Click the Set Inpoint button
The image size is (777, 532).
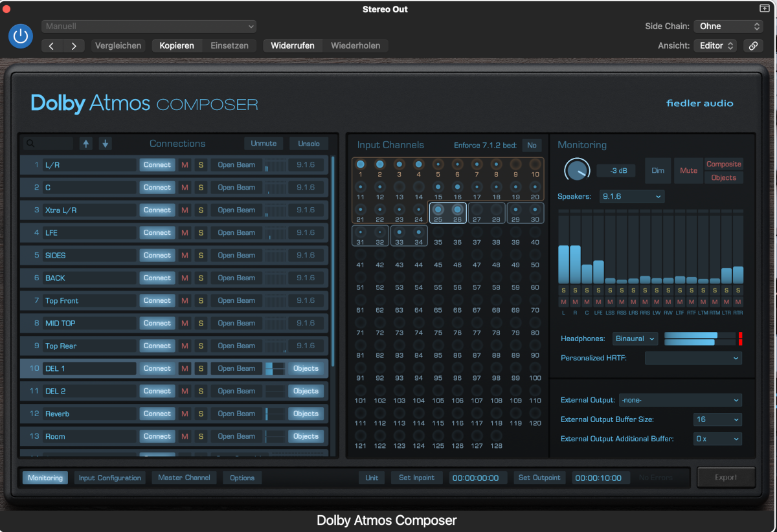tap(416, 478)
